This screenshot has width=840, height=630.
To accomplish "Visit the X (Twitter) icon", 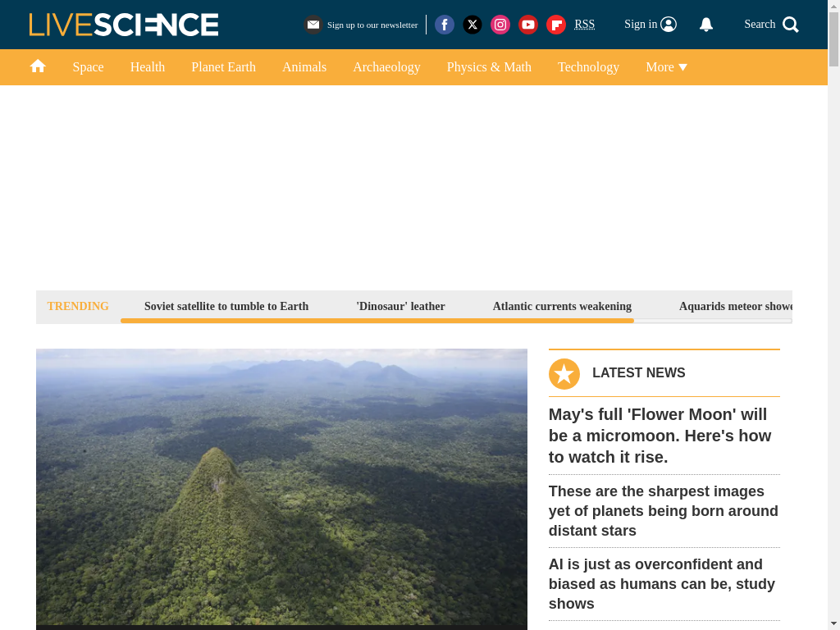I will point(472,25).
